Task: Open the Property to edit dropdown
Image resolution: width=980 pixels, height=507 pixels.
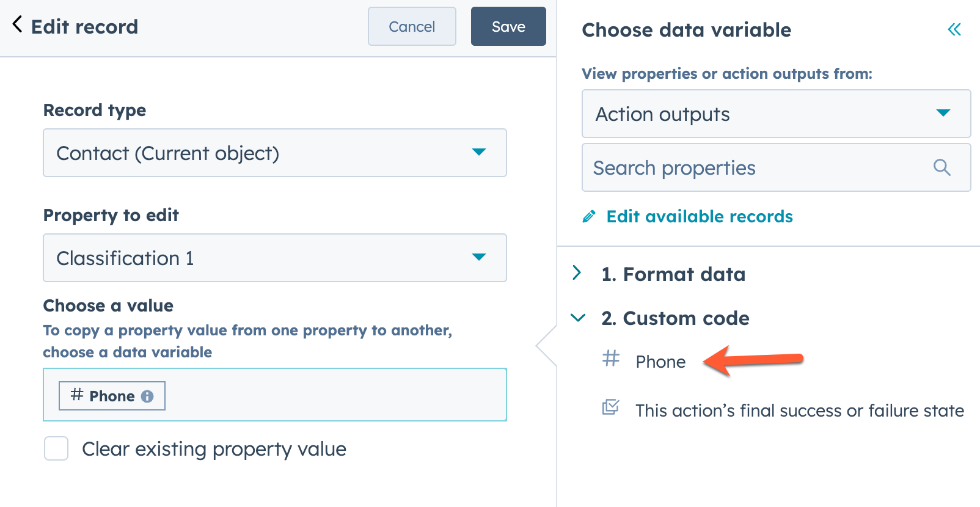Action: click(274, 258)
